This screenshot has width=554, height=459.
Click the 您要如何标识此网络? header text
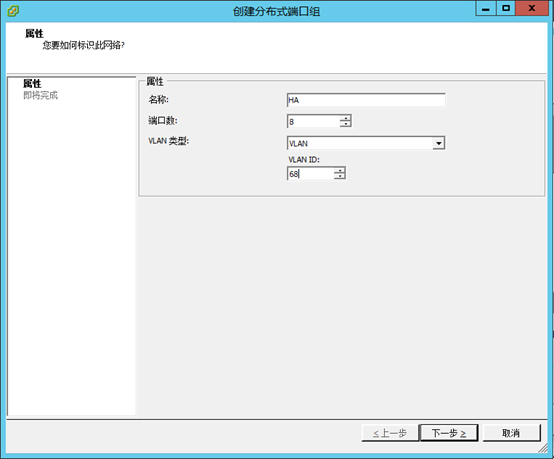pyautogui.click(x=84, y=45)
